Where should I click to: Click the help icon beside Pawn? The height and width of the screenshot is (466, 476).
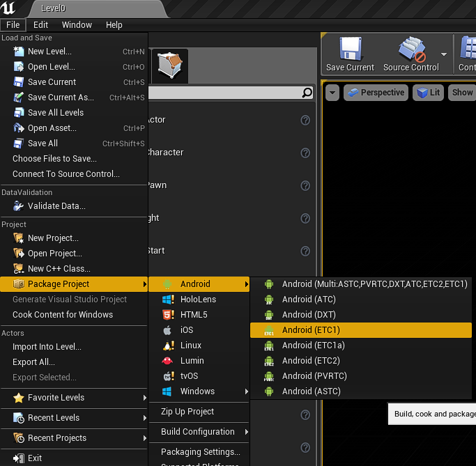point(305,186)
